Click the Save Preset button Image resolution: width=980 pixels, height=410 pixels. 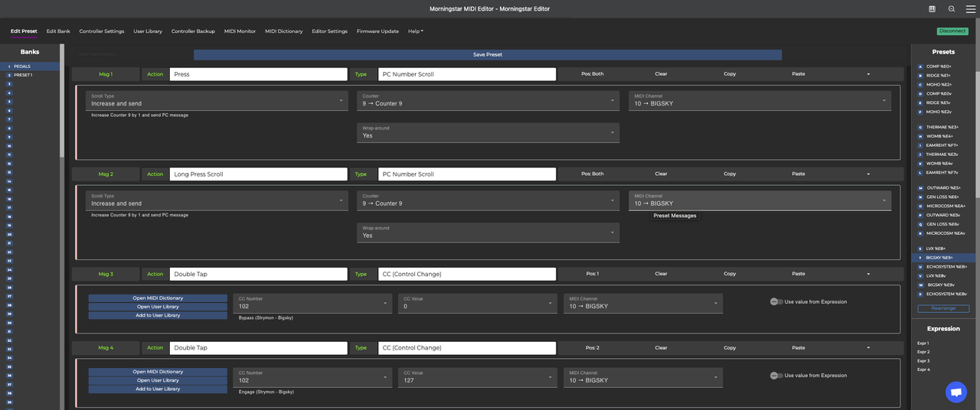tap(488, 55)
